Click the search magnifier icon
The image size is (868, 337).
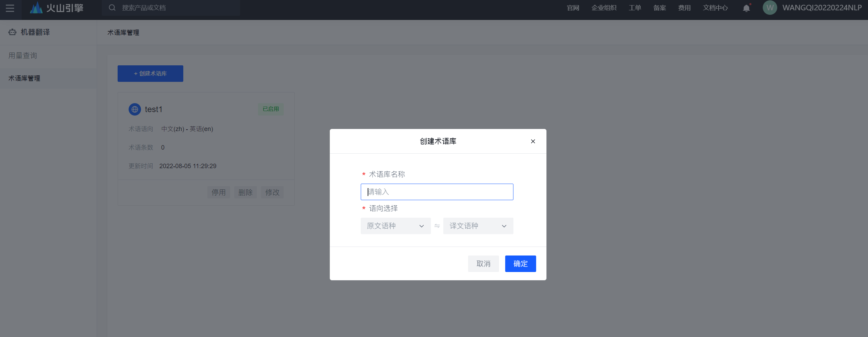point(112,8)
